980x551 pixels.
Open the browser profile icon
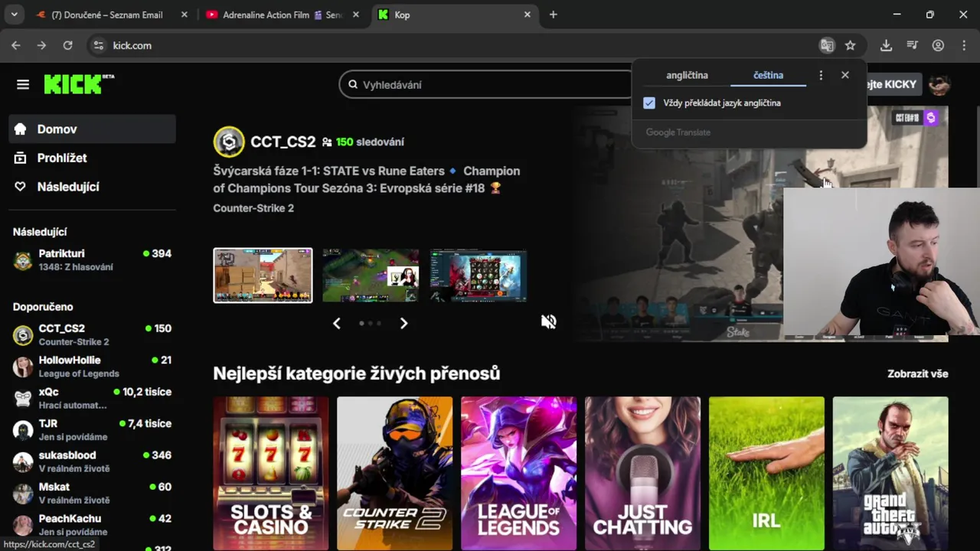point(938,45)
